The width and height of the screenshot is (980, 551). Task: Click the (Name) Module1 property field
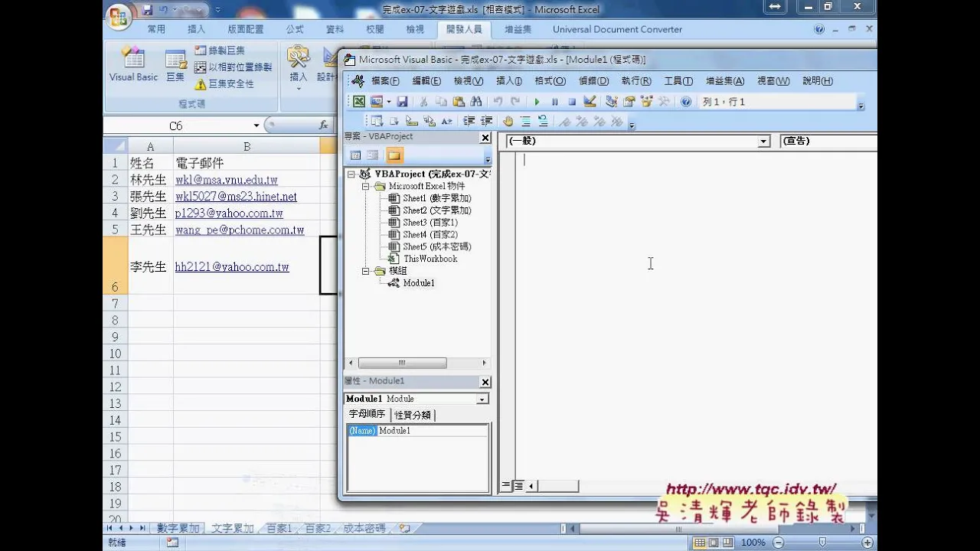tap(417, 431)
